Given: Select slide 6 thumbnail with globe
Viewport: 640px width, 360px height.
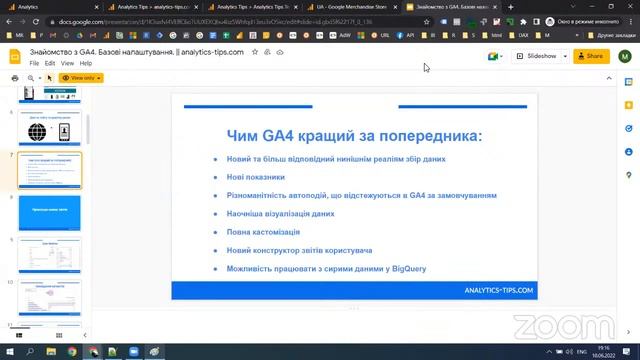Looking at the screenshot, I should (x=49, y=128).
